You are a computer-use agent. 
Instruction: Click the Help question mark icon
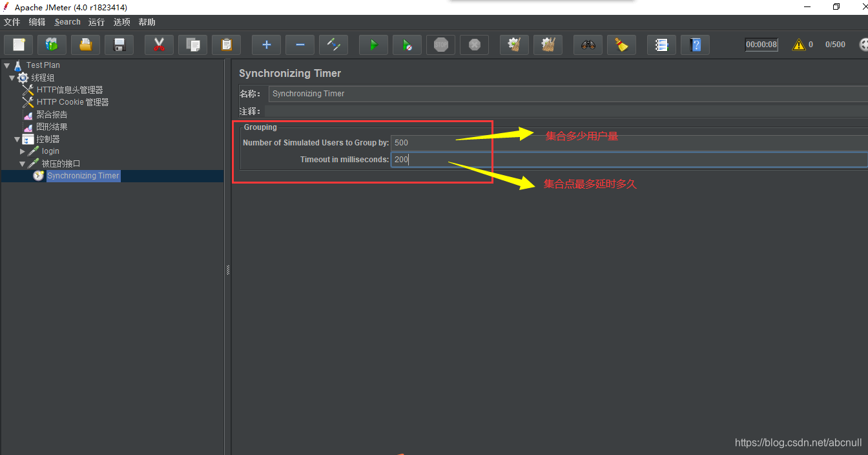click(x=695, y=45)
